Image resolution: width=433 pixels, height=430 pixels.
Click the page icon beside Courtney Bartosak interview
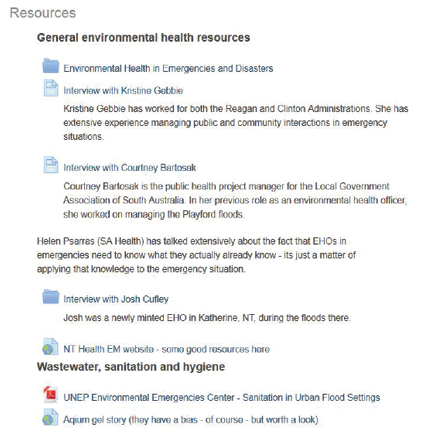pyautogui.click(x=51, y=165)
